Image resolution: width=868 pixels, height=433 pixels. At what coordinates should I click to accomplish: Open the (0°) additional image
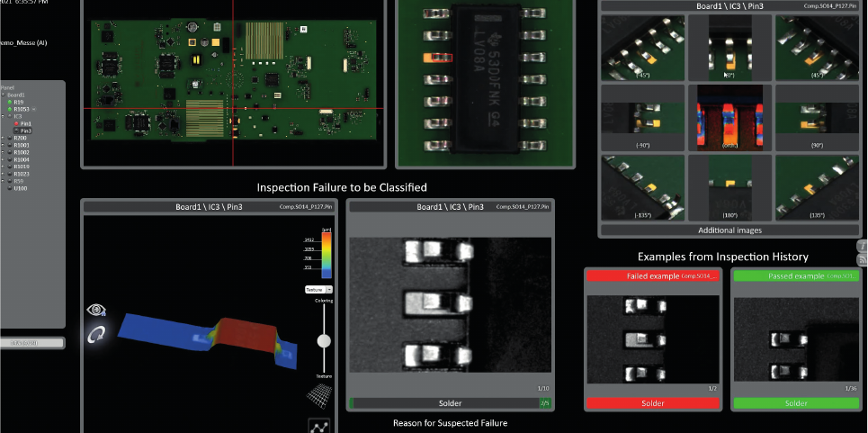coord(730,48)
